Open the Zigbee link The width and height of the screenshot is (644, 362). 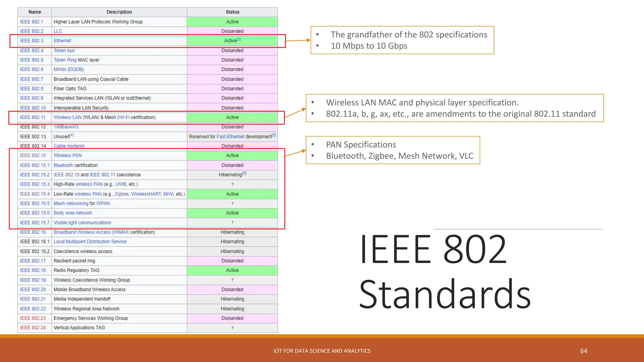click(121, 194)
